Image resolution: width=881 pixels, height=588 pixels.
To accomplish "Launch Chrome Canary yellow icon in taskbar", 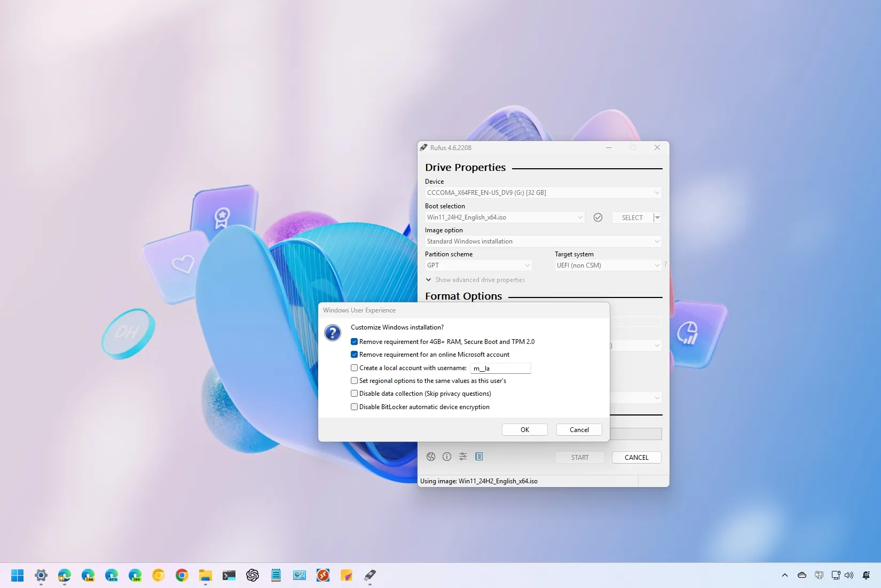I will [159, 575].
